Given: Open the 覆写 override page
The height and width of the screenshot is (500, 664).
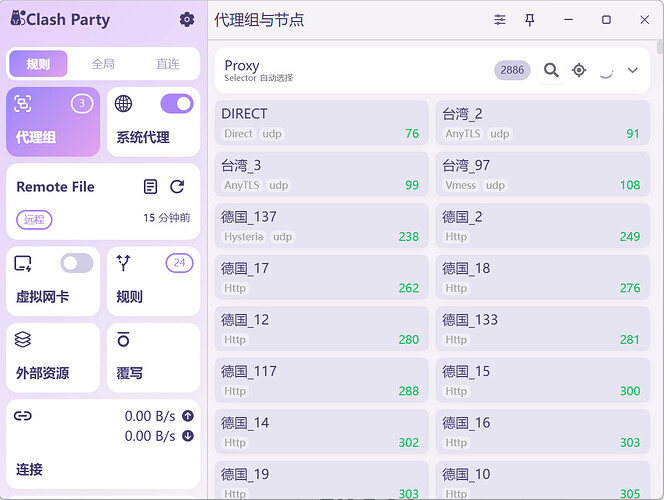Looking at the screenshot, I should tap(153, 358).
